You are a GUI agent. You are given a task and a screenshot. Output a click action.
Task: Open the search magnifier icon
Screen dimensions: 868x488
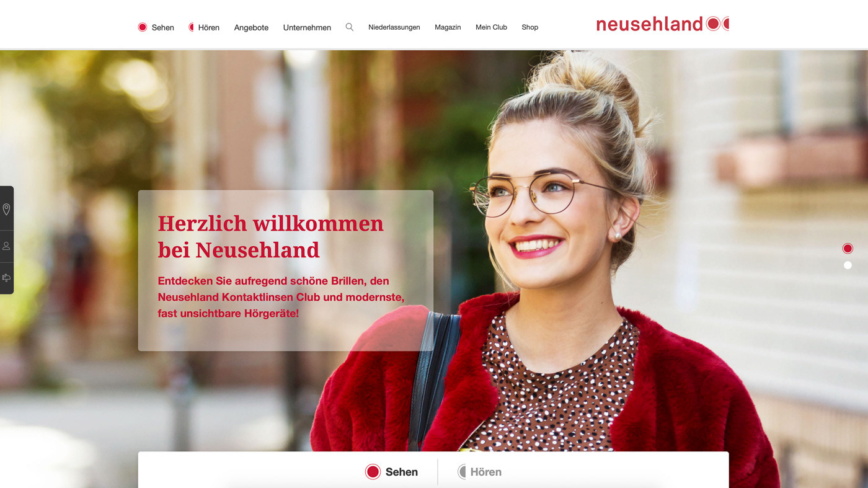point(350,27)
